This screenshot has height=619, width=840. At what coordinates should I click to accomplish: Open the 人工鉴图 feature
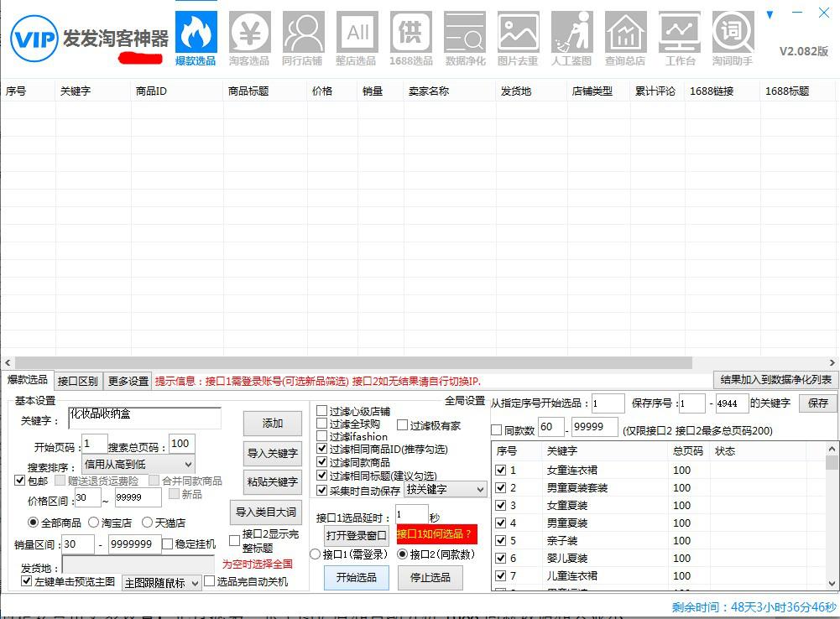point(571,35)
